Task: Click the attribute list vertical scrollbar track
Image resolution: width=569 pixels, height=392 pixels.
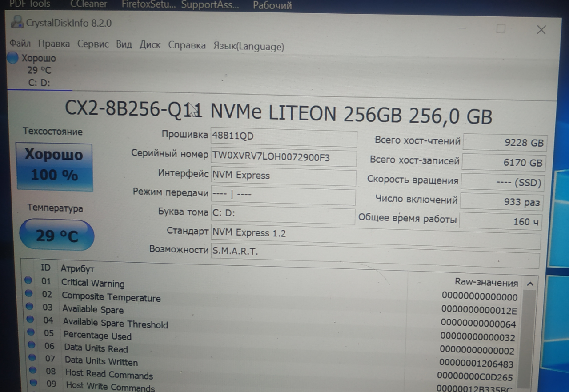Action: tap(527, 340)
